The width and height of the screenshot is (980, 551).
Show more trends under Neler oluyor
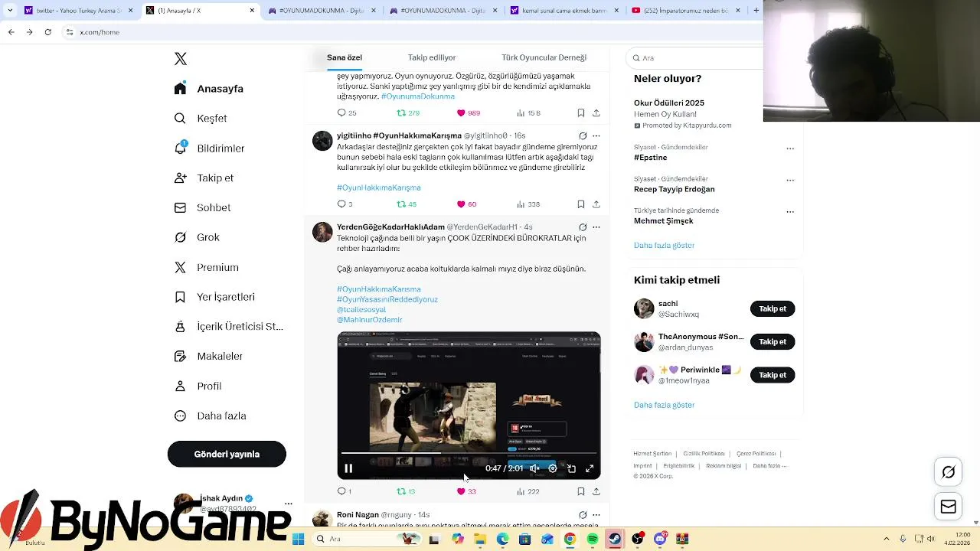pyautogui.click(x=664, y=246)
